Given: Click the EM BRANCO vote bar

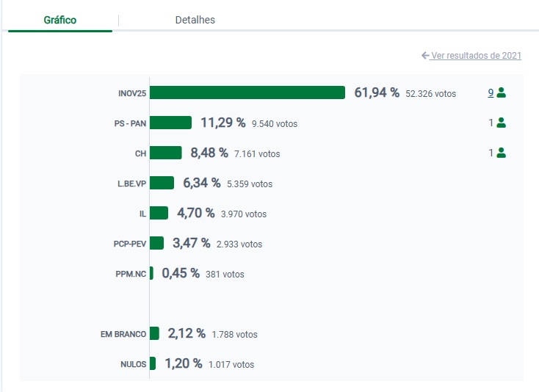Looking at the screenshot, I should (x=154, y=333).
